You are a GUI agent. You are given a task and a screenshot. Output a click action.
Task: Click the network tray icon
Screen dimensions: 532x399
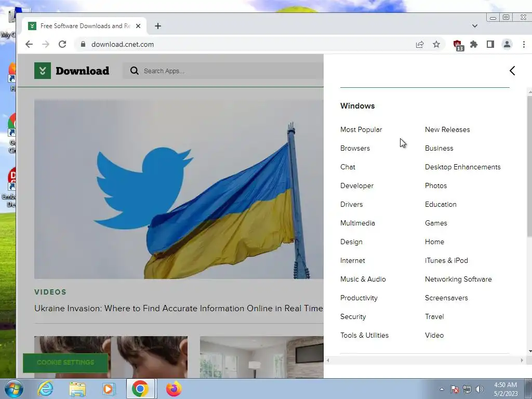pos(467,389)
